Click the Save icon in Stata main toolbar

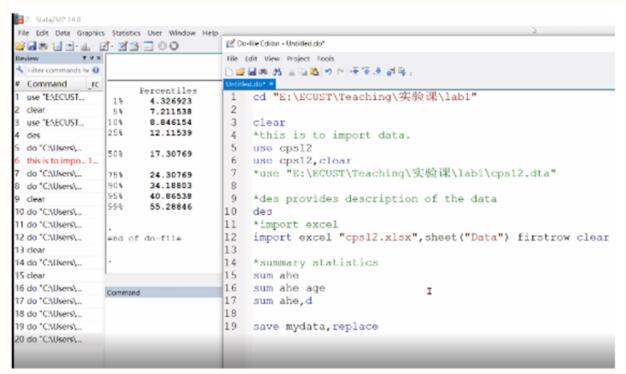tap(32, 46)
